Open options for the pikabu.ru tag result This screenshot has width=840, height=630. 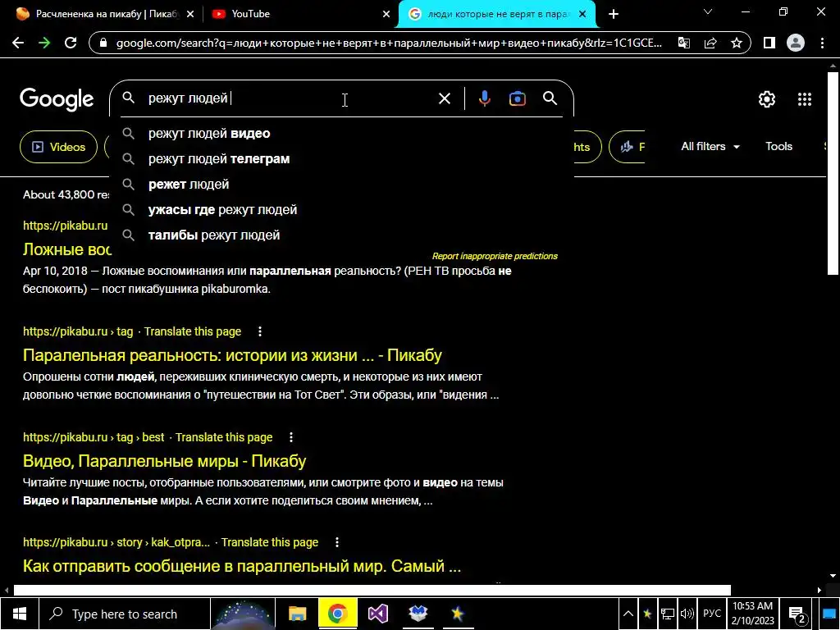[x=260, y=331]
